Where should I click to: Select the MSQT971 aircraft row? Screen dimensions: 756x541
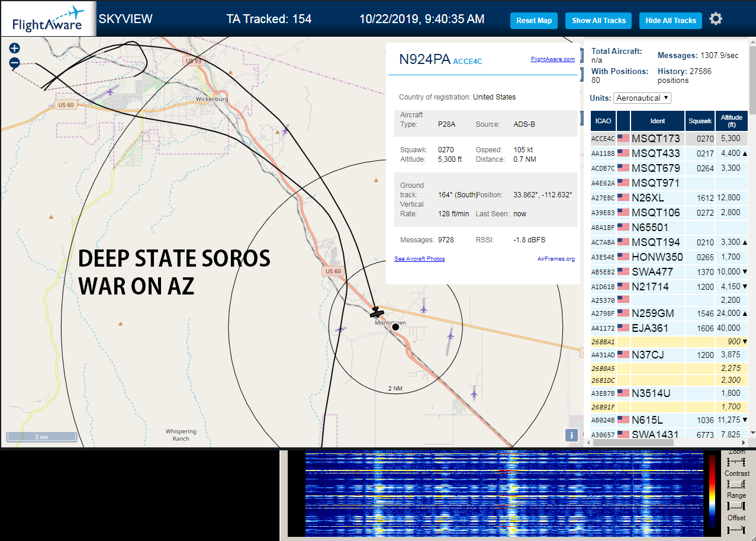[x=670, y=183]
